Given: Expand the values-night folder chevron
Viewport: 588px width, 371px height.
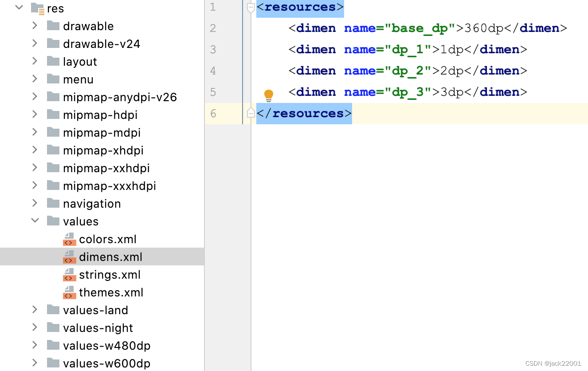Looking at the screenshot, I should pos(35,328).
